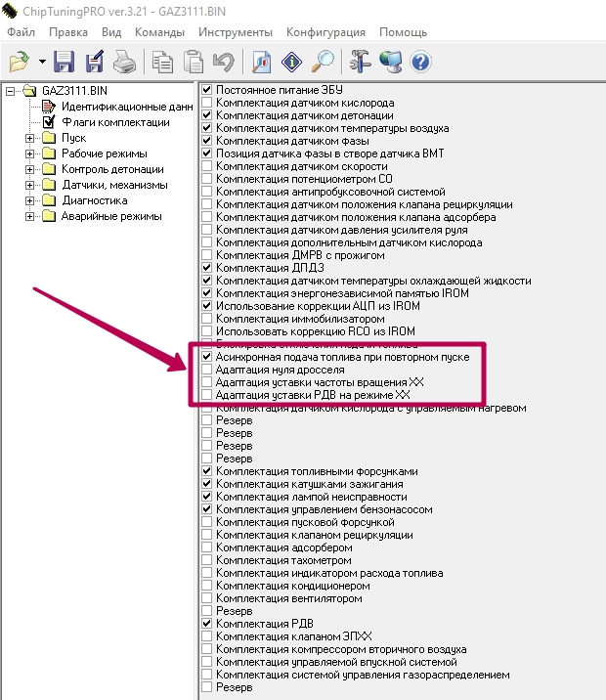Screen dimensions: 606x700
Task: Uncheck Комплектация РДВ checkbox
Action: point(206,623)
